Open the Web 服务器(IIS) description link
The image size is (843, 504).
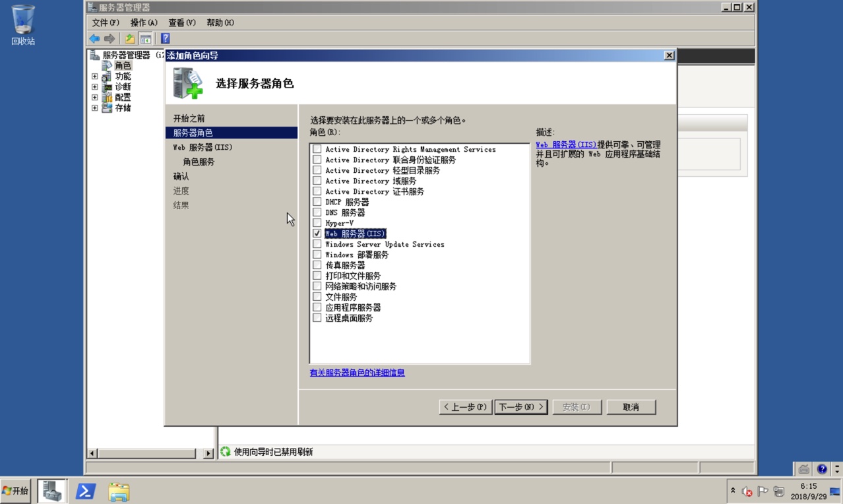566,144
